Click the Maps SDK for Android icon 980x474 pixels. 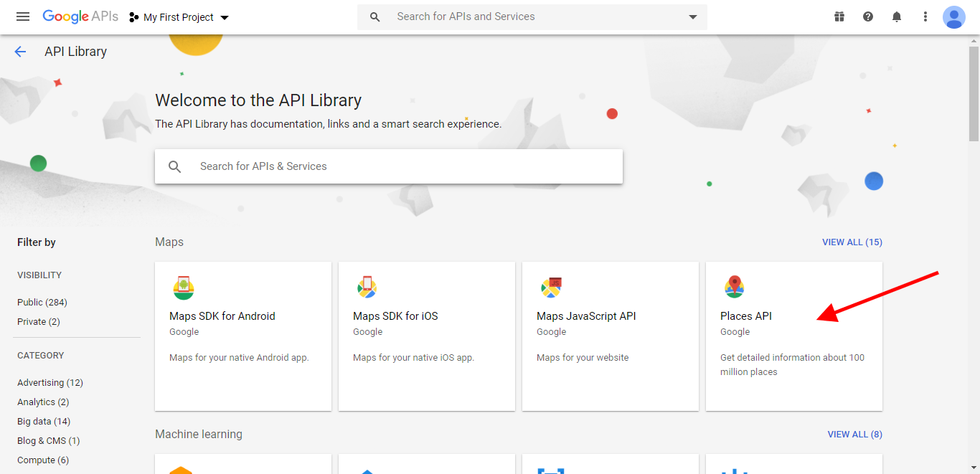pos(184,288)
